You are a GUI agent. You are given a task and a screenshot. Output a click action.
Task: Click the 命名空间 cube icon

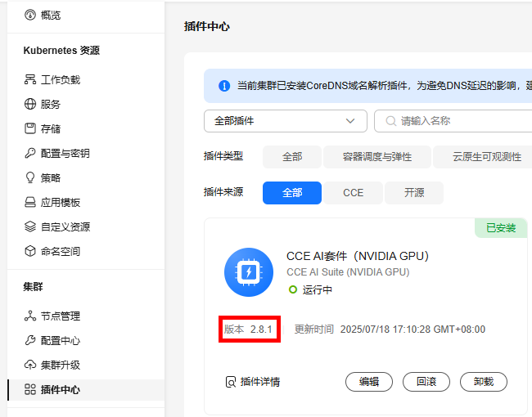click(x=29, y=251)
